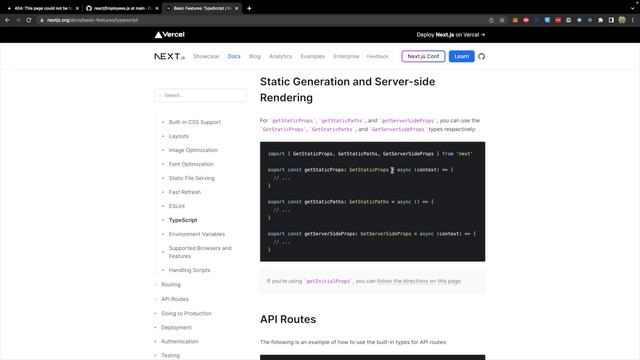Open the Blog nav item

click(x=255, y=56)
